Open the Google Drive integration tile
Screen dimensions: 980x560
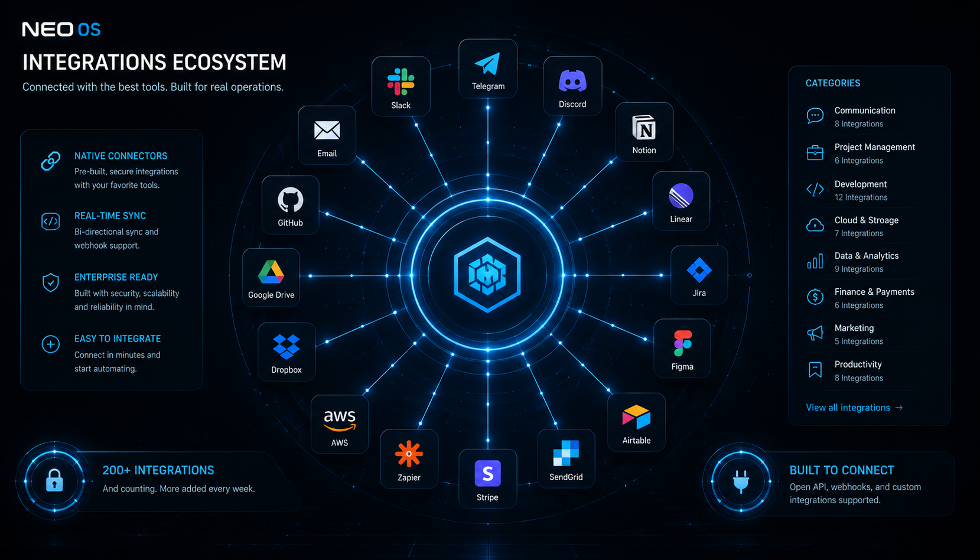(x=271, y=277)
